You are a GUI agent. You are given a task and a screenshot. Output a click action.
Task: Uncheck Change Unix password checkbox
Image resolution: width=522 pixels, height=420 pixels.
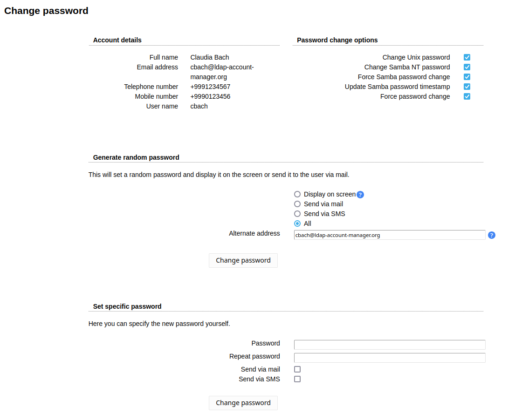pos(467,57)
